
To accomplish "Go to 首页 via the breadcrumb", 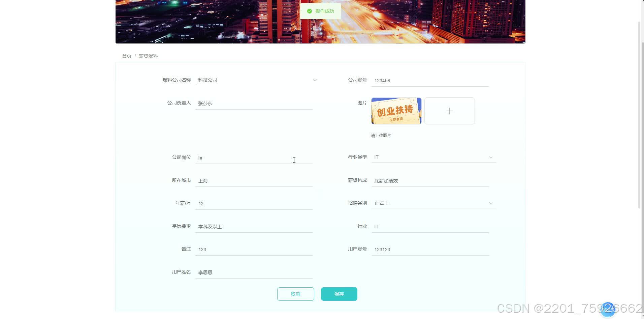I will (x=127, y=56).
